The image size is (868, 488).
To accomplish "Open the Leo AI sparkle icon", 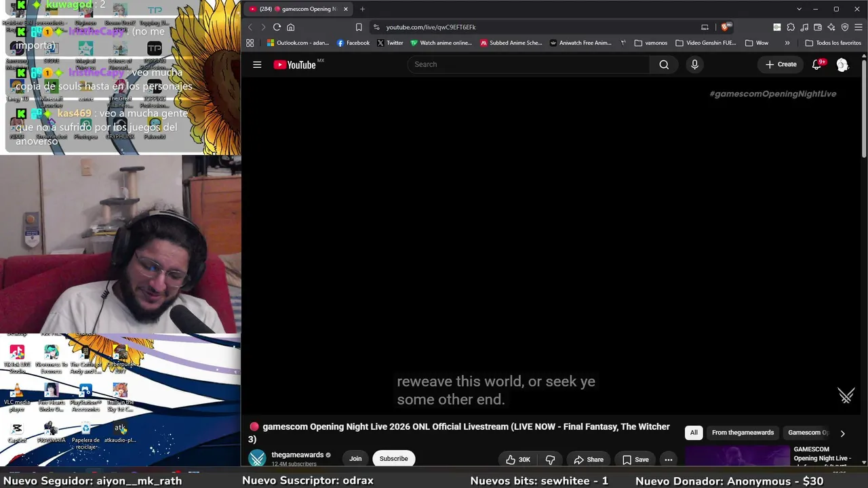I will pos(831,27).
